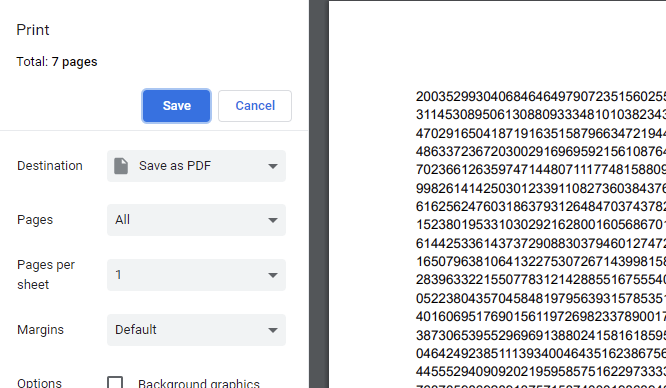Click the arrow on Pages per sheet field

point(273,275)
